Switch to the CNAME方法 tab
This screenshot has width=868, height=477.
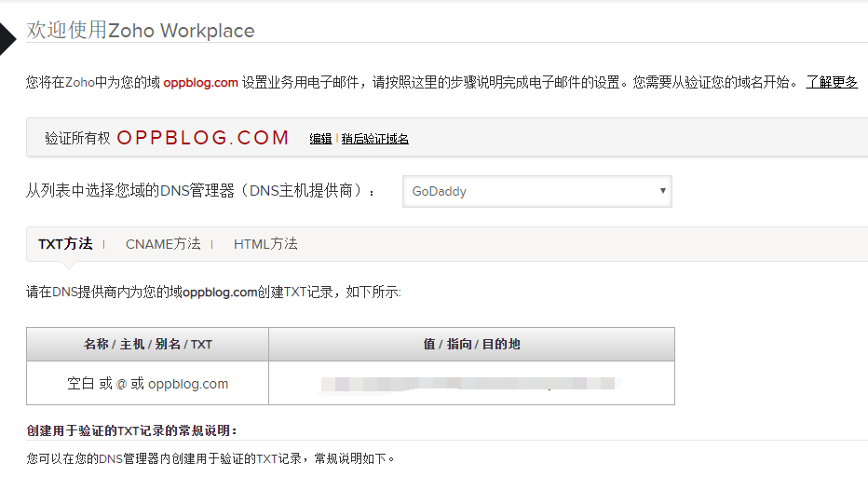coord(163,244)
